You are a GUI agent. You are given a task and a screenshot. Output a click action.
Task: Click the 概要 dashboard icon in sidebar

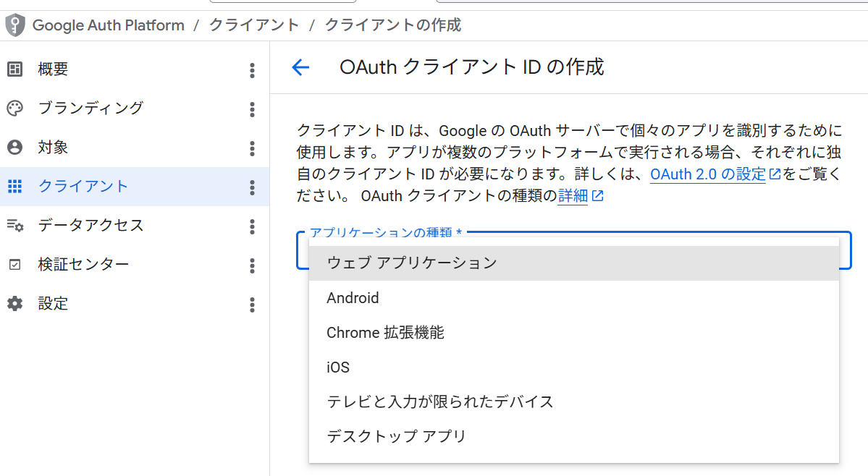click(x=15, y=69)
